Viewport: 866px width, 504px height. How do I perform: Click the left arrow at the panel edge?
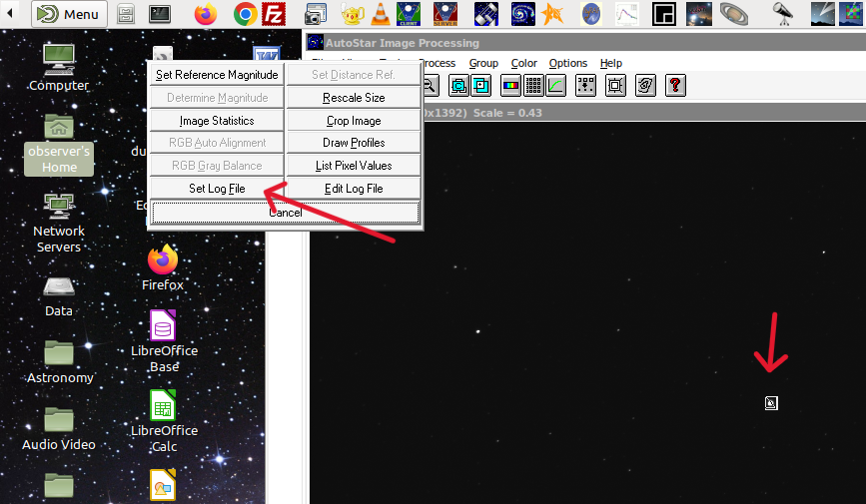[9, 14]
